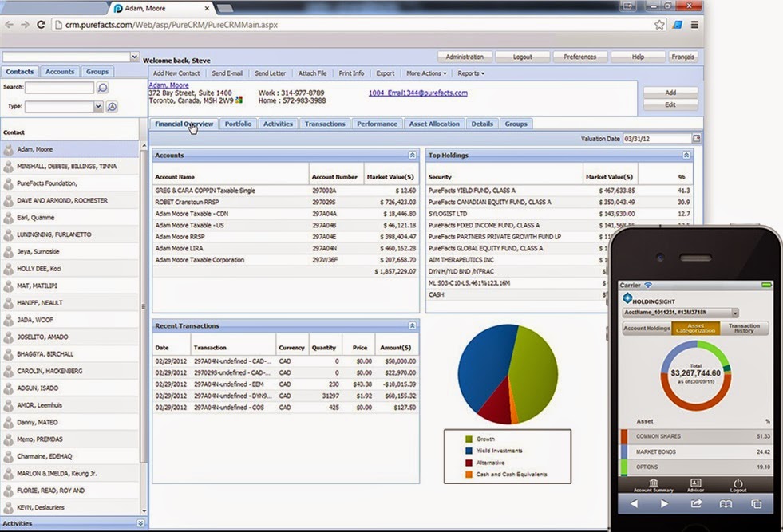Tap phone browser tabs icon
The height and width of the screenshot is (532, 783).
coord(757,504)
